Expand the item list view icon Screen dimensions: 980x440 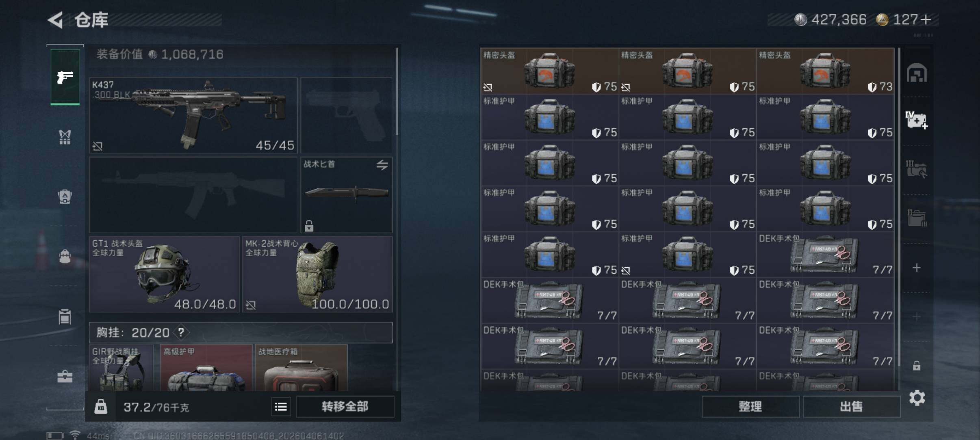coord(281,406)
